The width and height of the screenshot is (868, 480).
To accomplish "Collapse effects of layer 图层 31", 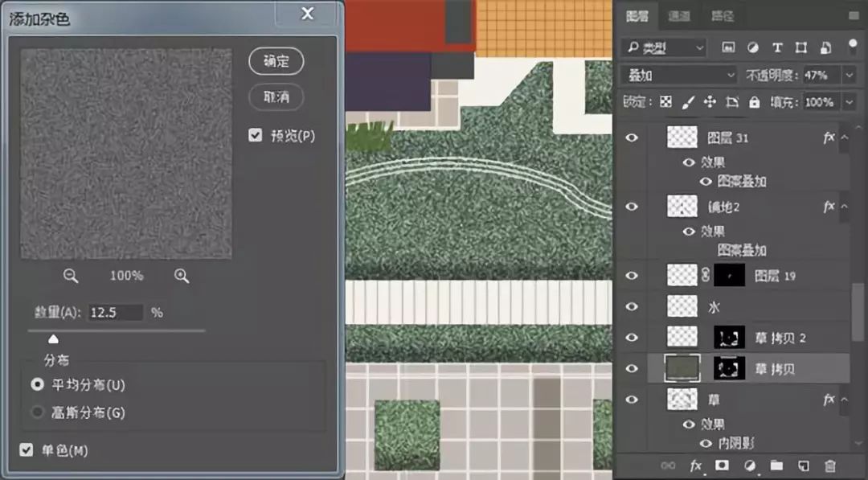I will [845, 137].
